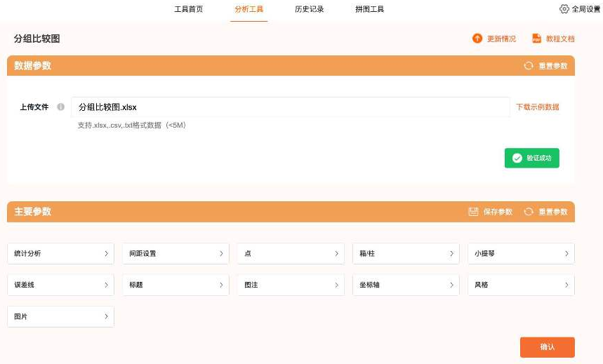Expand the 图片 panel
The width and height of the screenshot is (603, 364).
[61, 317]
